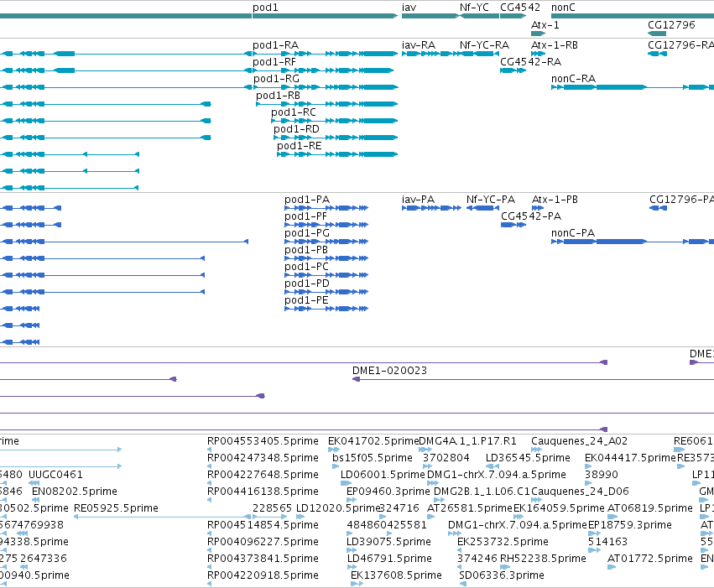Click EST EN08202.5prime
Viewport: 714px width, 588px height.
pyautogui.click(x=75, y=492)
